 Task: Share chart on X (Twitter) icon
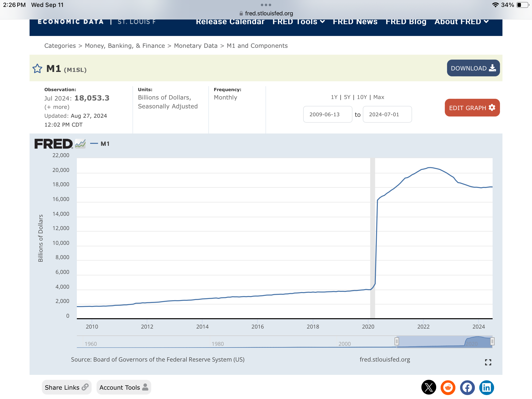pos(429,387)
